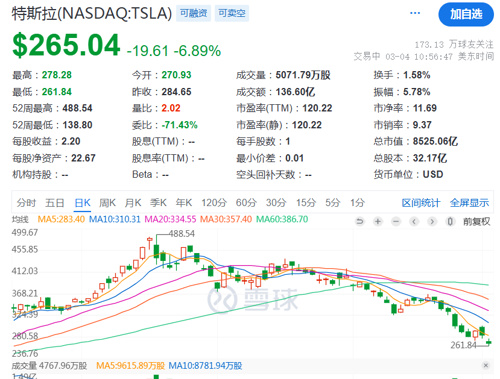500x379 pixels.
Task: Close the volume panel with x icon
Action: point(486,365)
